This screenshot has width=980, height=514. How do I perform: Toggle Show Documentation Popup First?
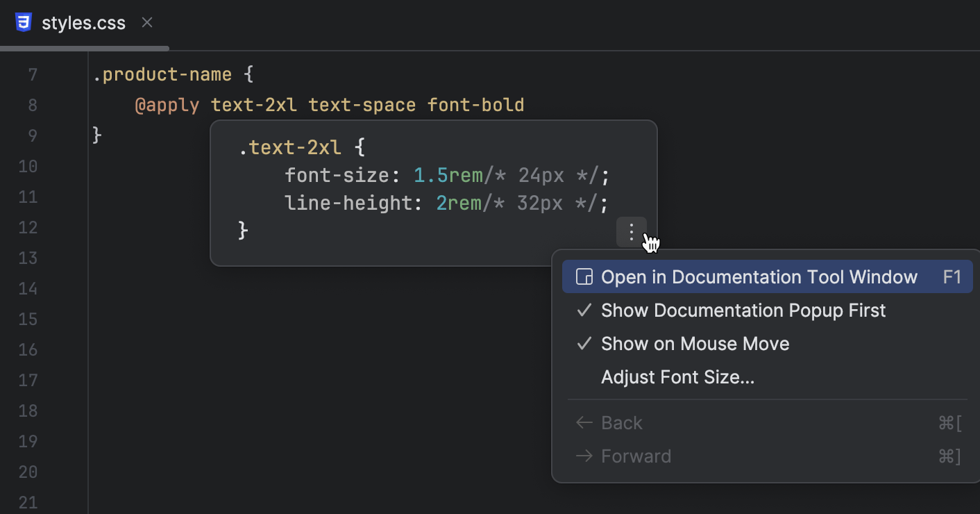coord(743,310)
